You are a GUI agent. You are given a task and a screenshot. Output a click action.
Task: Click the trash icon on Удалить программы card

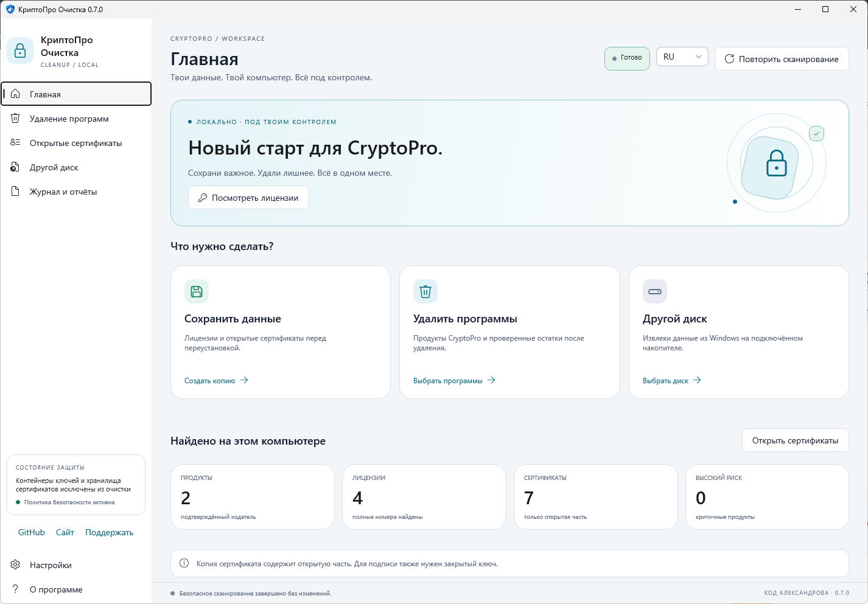click(x=425, y=291)
